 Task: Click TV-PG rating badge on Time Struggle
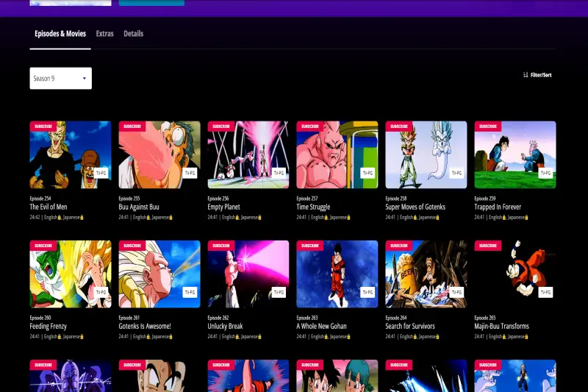click(367, 173)
